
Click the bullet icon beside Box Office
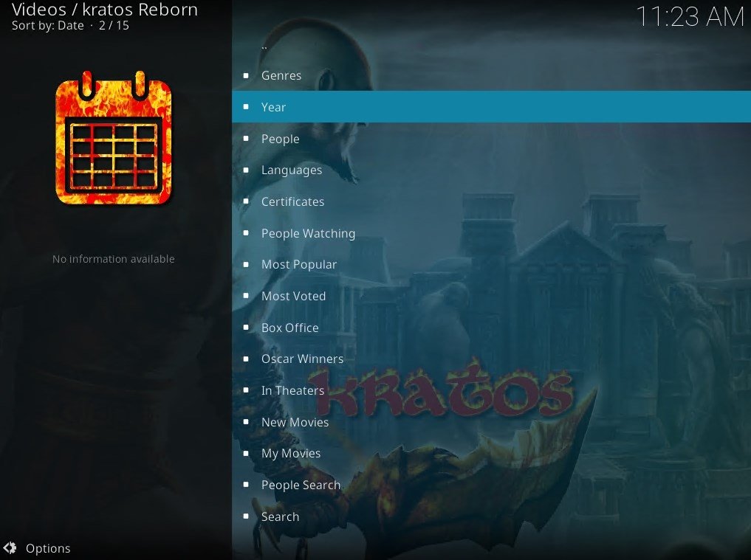(246, 328)
